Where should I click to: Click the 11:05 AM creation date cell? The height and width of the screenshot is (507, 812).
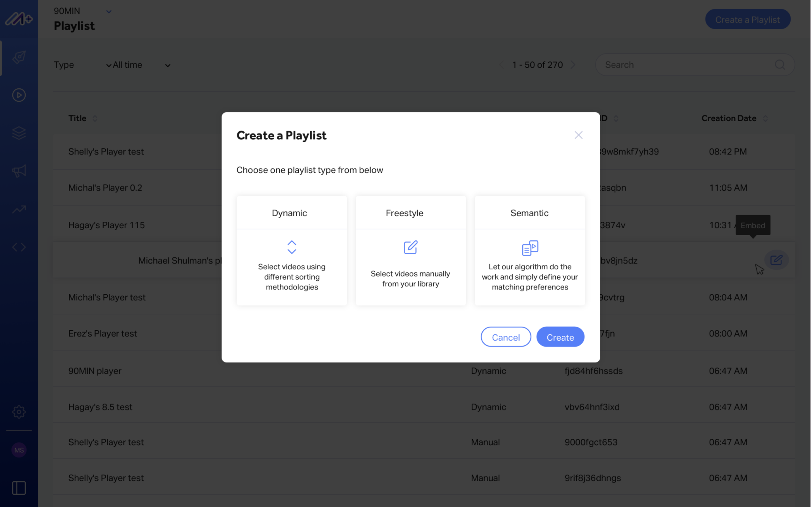click(728, 188)
